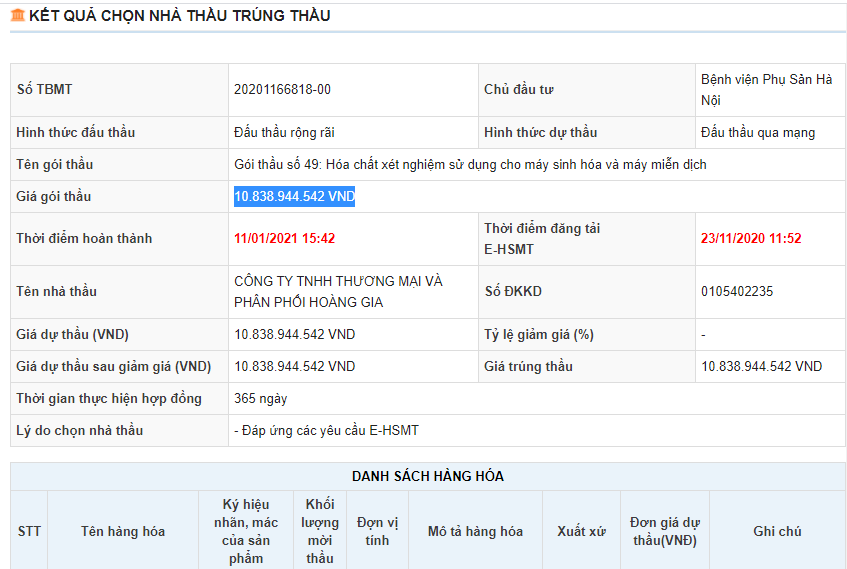Screen dimensions: 847x569
Task: Click the 'Tỷ lệ giảm giá (%)' label
Action: [x=539, y=334]
